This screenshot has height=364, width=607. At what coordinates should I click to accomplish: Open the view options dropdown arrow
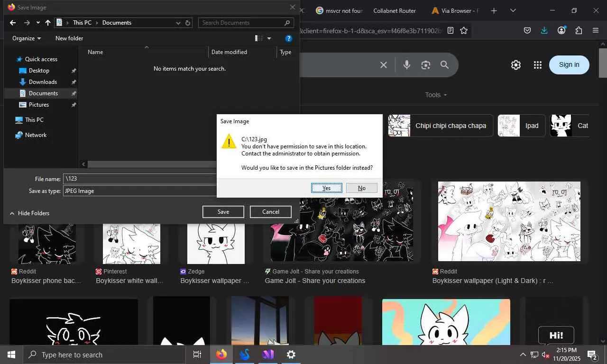coord(269,38)
